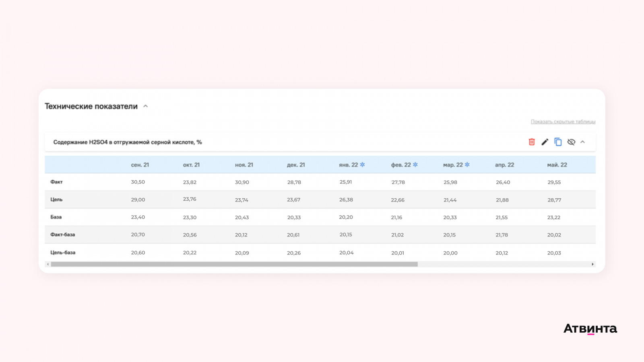644x362 pixels.
Task: Click the Цель-база value 20,60 for сен. 21
Action: pos(138,253)
